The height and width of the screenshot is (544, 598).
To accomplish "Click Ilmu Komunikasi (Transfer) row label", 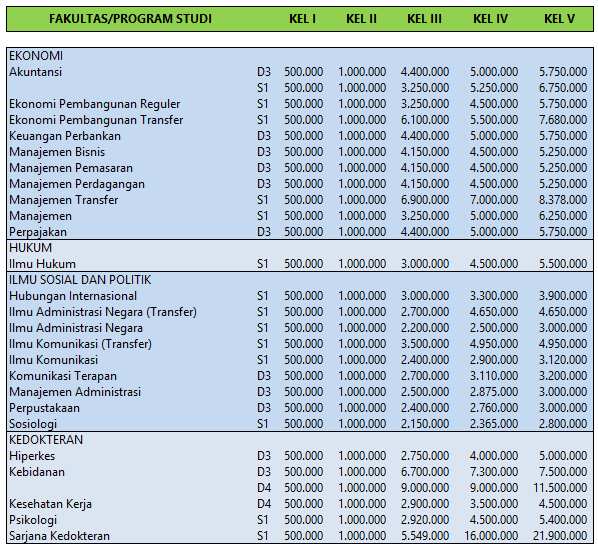I will coord(80,344).
